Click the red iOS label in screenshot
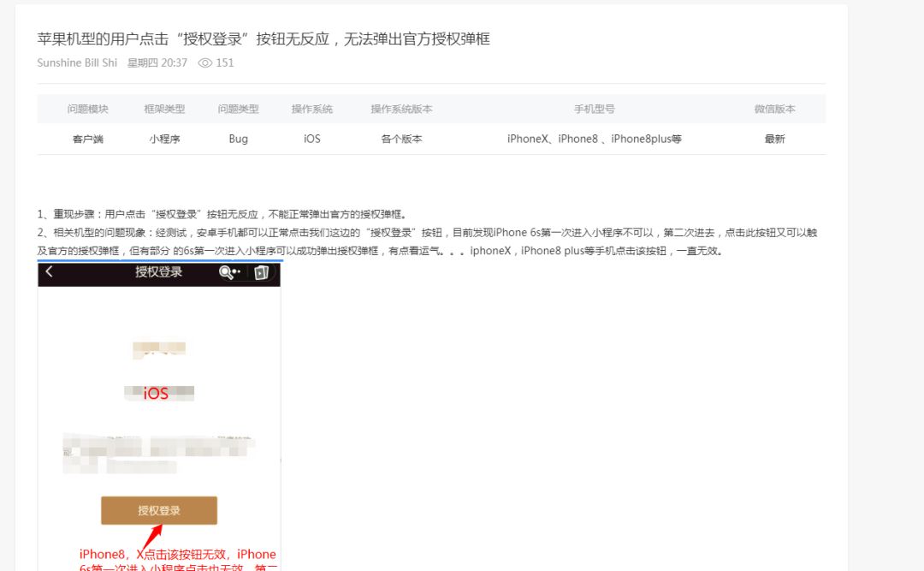Viewport: 924px width, 571px height. [x=156, y=394]
